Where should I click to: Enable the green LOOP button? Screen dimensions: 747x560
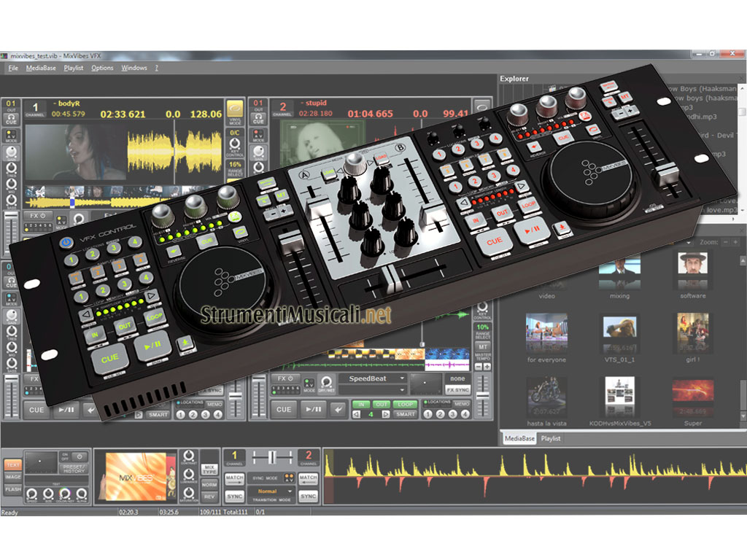(405, 404)
